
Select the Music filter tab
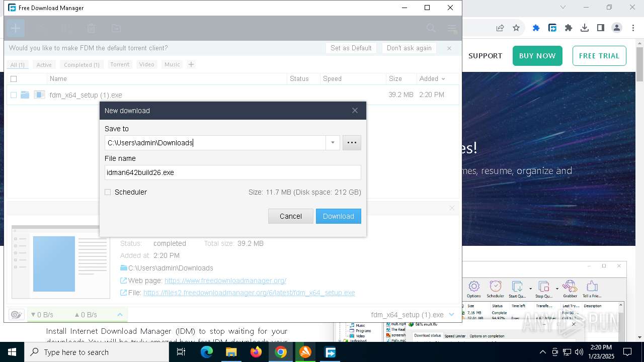pyautogui.click(x=172, y=64)
